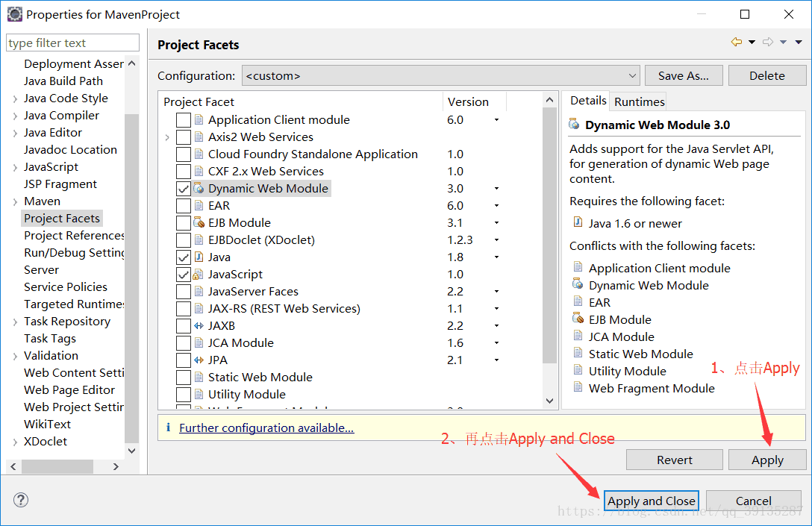Select Project Facets in sidebar
This screenshot has height=526, width=812.
[62, 218]
